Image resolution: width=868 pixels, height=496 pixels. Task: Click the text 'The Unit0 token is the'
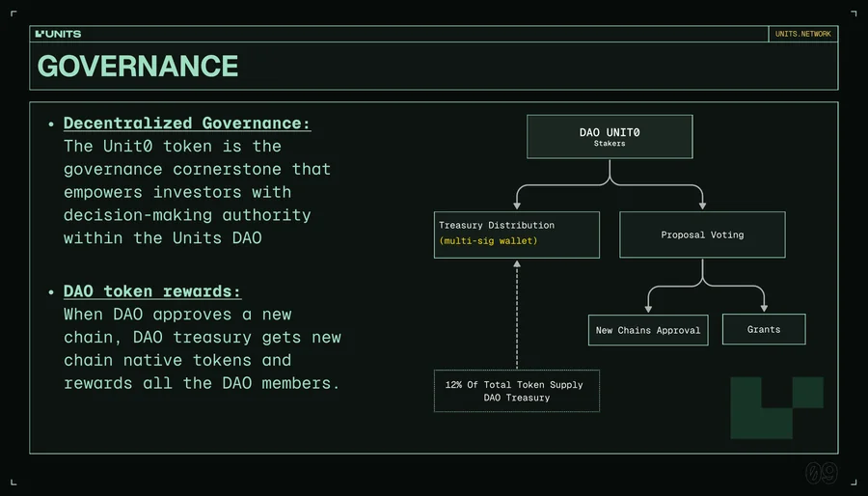point(173,146)
